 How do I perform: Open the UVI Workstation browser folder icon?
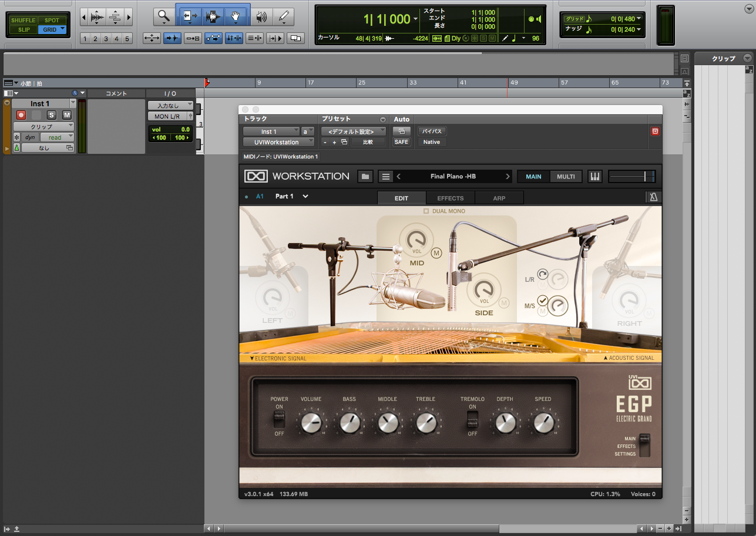tap(365, 176)
